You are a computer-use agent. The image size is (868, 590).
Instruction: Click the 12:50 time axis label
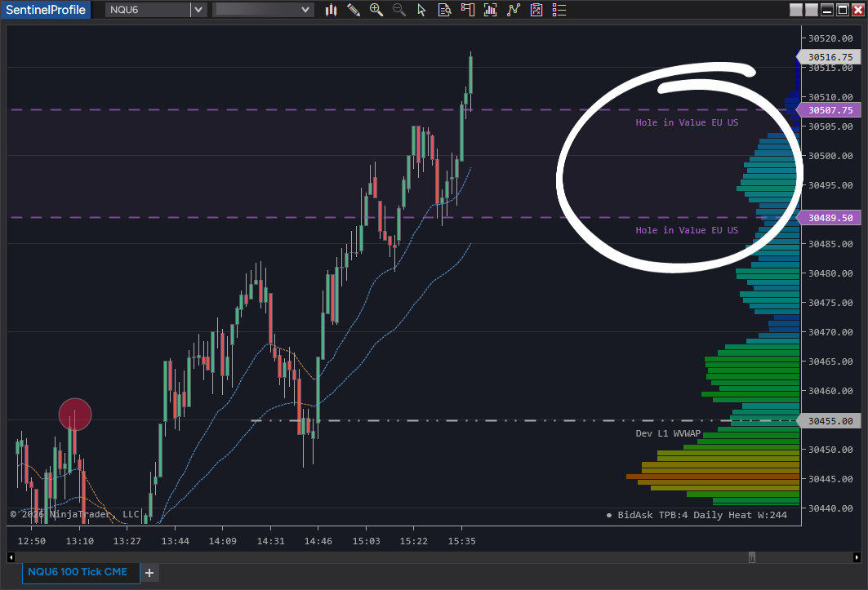[32, 541]
